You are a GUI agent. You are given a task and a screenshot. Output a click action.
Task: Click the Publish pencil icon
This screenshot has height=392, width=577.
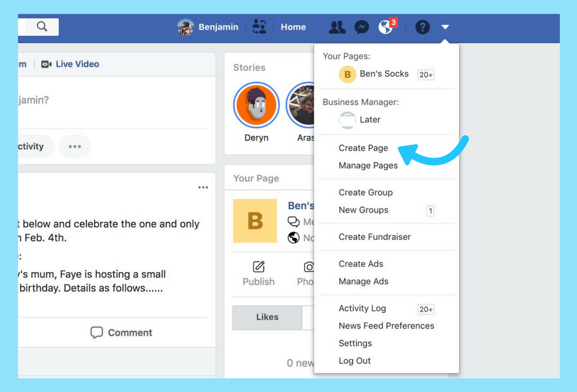258,267
